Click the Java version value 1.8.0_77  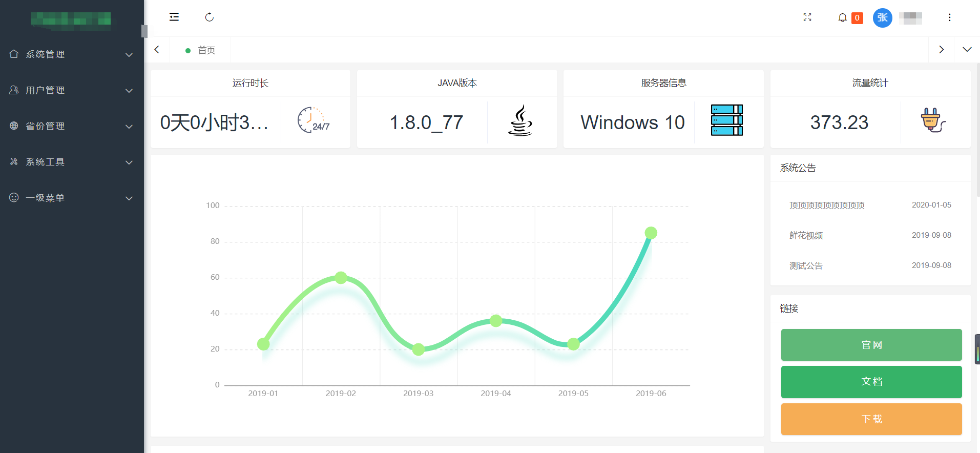(x=426, y=123)
